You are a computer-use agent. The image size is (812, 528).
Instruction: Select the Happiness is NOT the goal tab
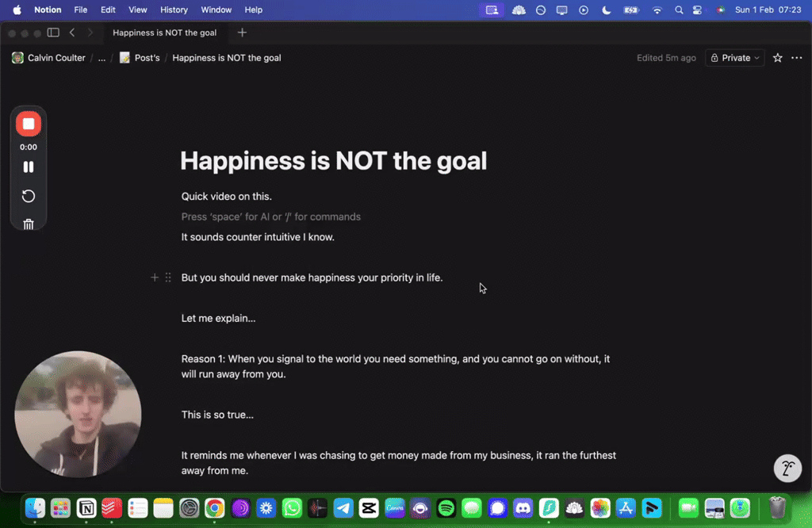coord(164,33)
